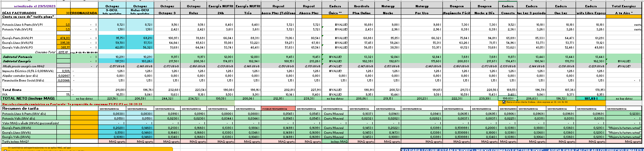The image size is (644, 151).
Task: Click the selected total cell 199,03
Action: (508, 98)
